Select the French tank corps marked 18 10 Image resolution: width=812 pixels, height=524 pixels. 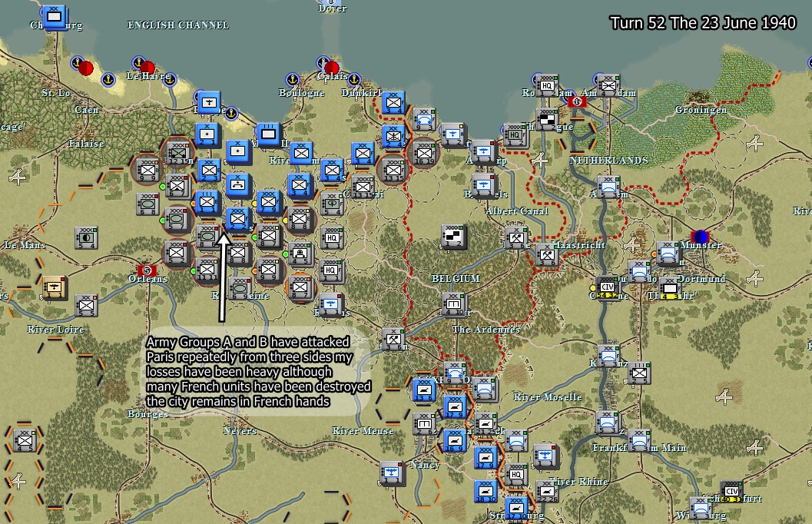pos(486,492)
